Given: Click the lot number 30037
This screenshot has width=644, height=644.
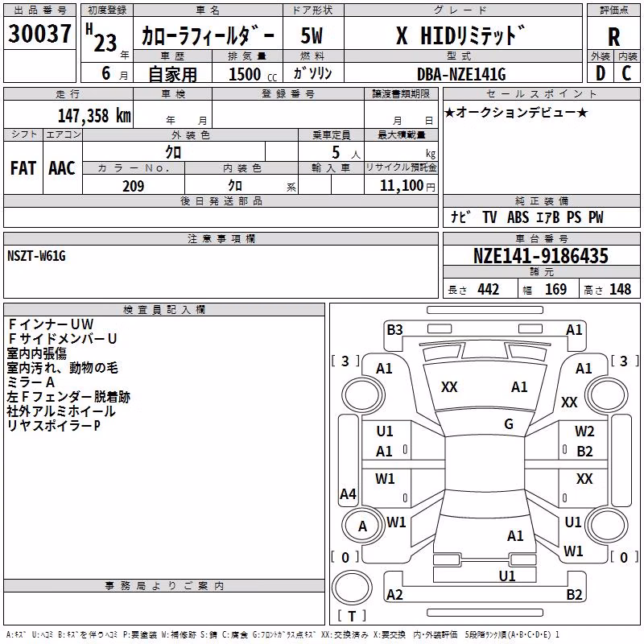Looking at the screenshot, I should coord(39,33).
